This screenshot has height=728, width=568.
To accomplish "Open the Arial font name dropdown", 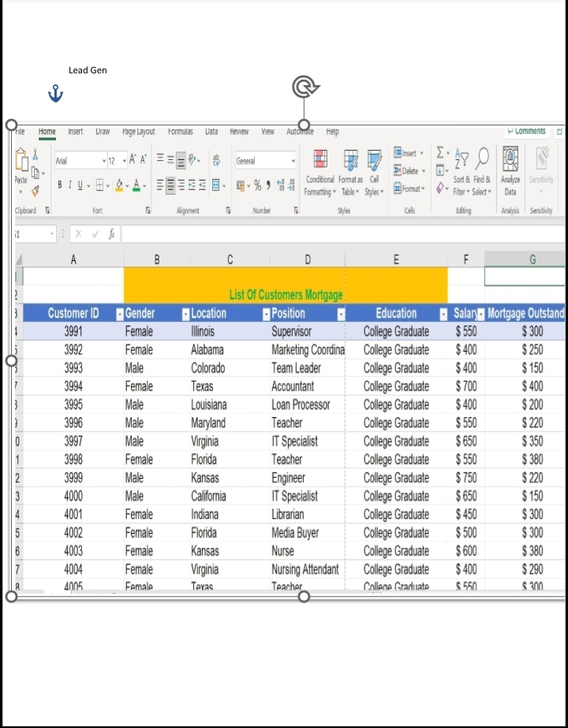I will tap(104, 161).
